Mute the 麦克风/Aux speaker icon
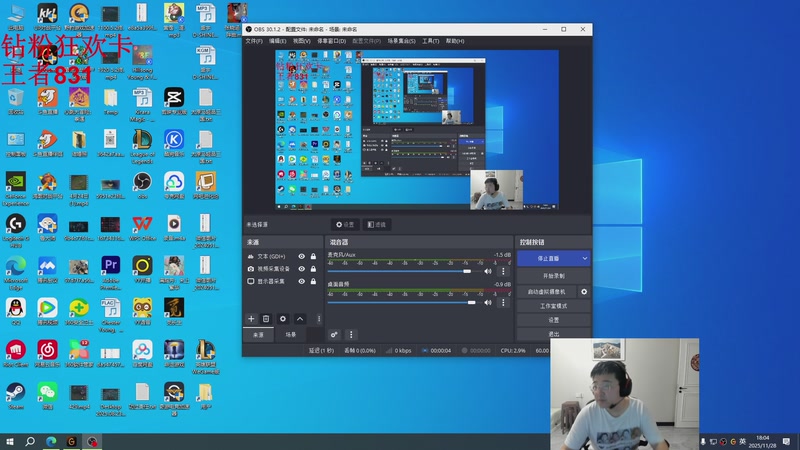Image resolution: width=800 pixels, height=450 pixels. pos(488,271)
